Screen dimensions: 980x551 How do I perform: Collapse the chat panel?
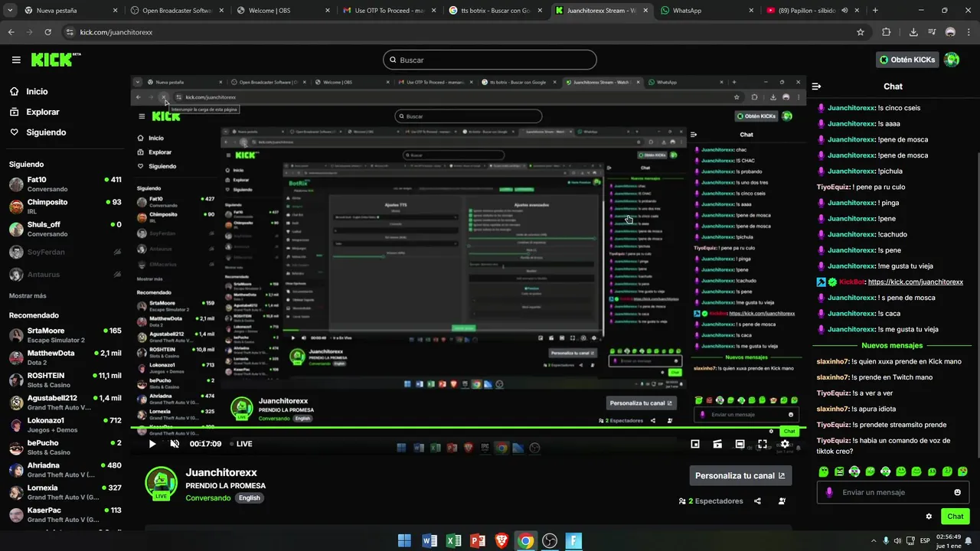[816, 86]
